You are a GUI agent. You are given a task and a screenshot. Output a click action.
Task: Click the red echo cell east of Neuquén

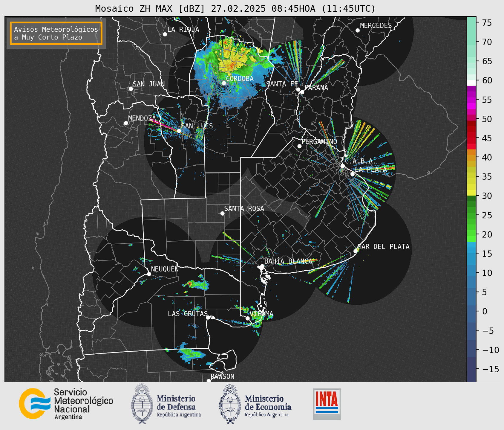point(189,284)
